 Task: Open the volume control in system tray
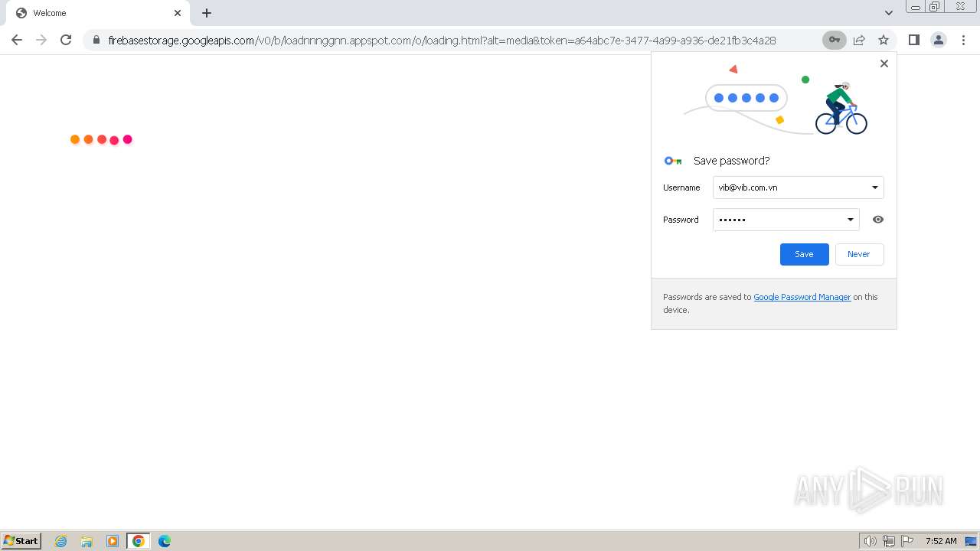pyautogui.click(x=871, y=541)
